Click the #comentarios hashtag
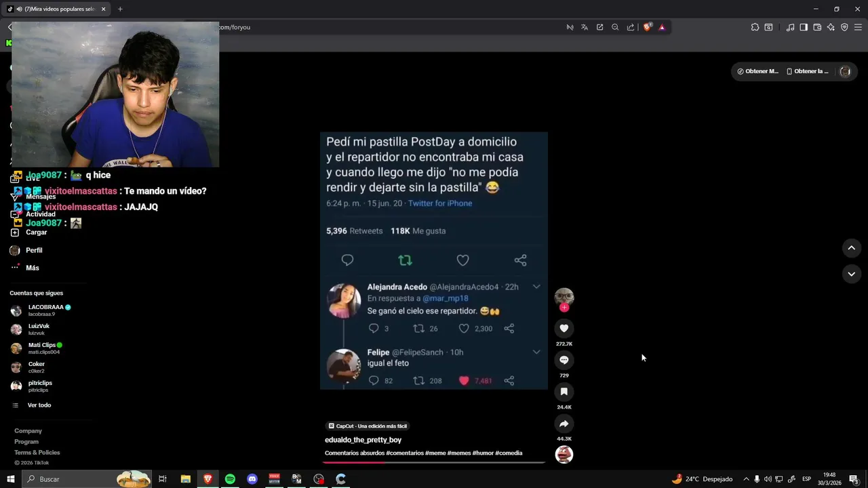The height and width of the screenshot is (488, 868). pyautogui.click(x=405, y=453)
